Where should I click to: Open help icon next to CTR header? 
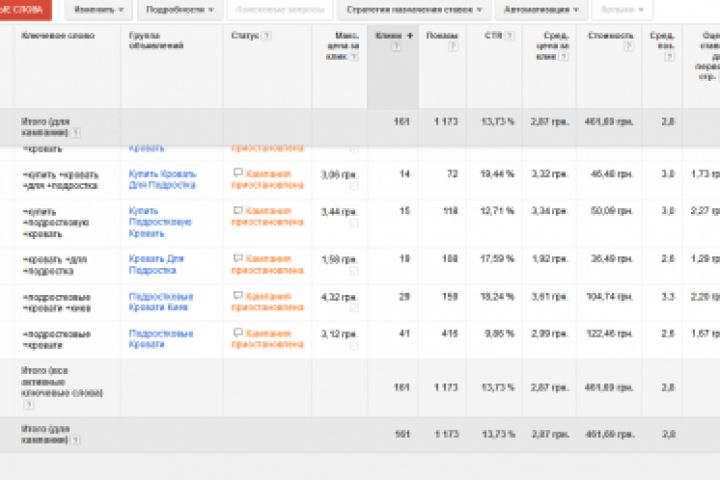[x=510, y=36]
